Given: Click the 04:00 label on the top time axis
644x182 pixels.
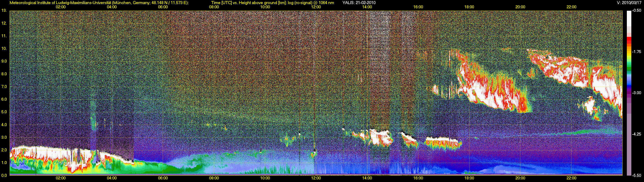Looking at the screenshot, I should (x=112, y=7).
